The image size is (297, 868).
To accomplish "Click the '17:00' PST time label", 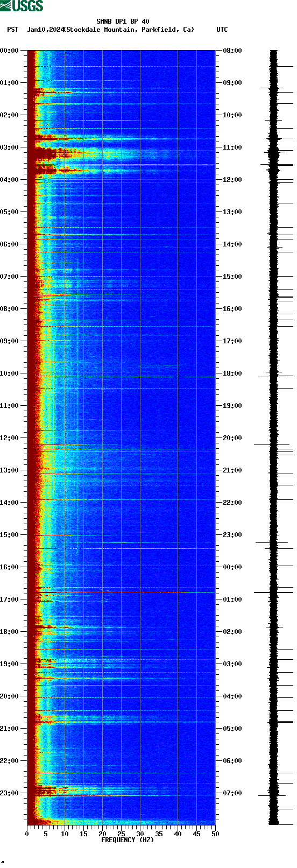I will [10, 599].
